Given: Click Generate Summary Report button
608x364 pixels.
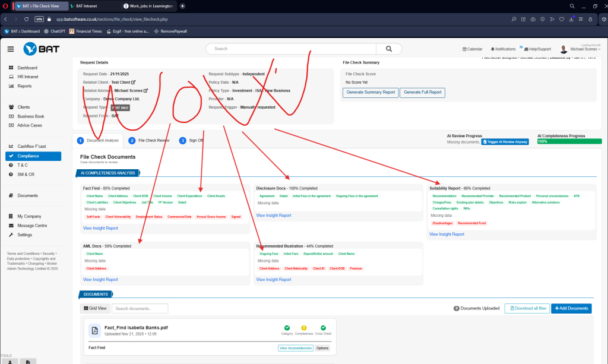Looking at the screenshot, I should point(370,93).
